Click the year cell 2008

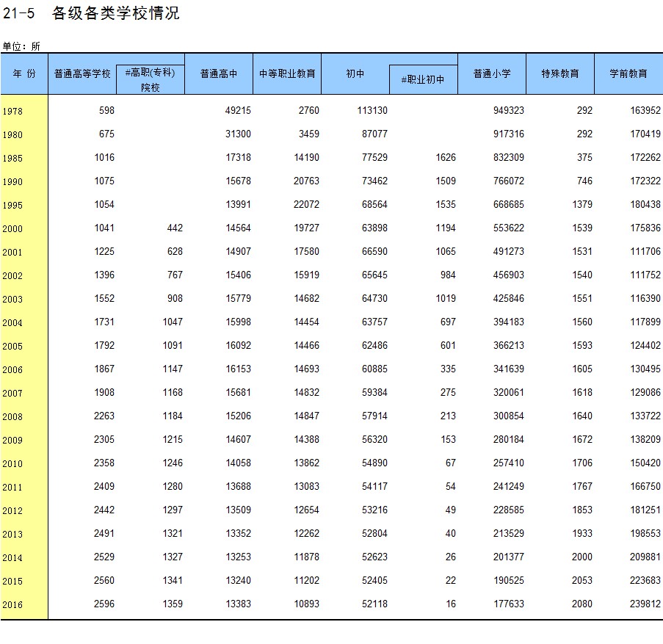tap(12, 416)
